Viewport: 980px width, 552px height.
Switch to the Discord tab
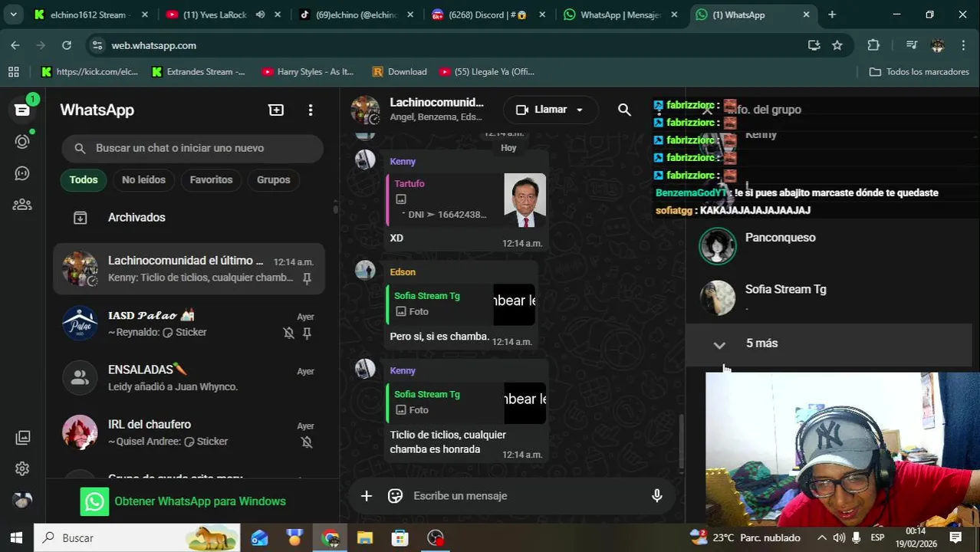(489, 15)
